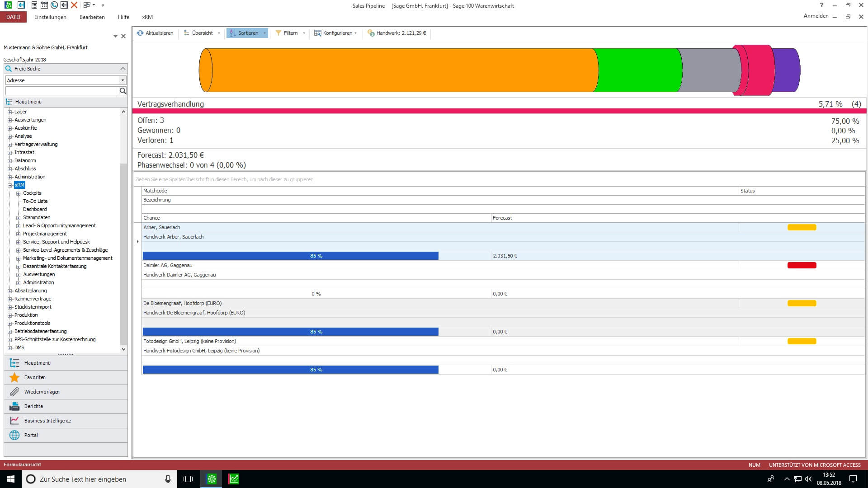The height and width of the screenshot is (488, 868).
Task: Open the Filtern toolbar option
Action: click(290, 33)
